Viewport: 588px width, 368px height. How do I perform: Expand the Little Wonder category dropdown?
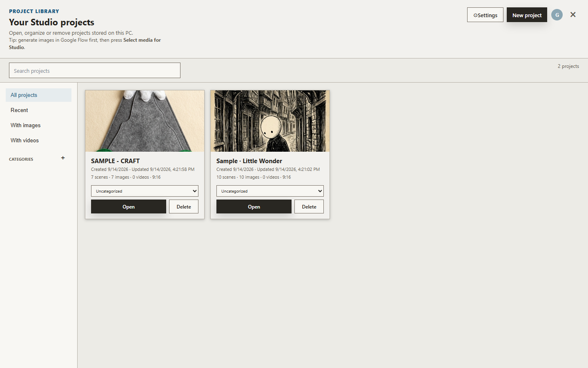(270, 191)
